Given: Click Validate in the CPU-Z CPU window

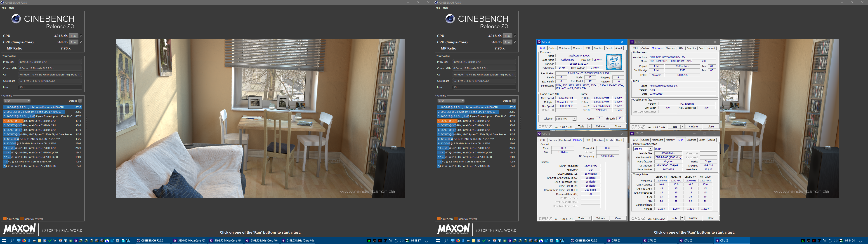Looking at the screenshot, I should tap(600, 126).
